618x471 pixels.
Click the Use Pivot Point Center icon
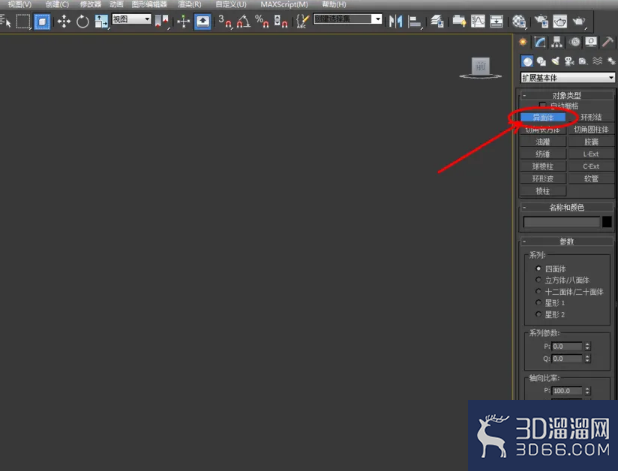(162, 21)
